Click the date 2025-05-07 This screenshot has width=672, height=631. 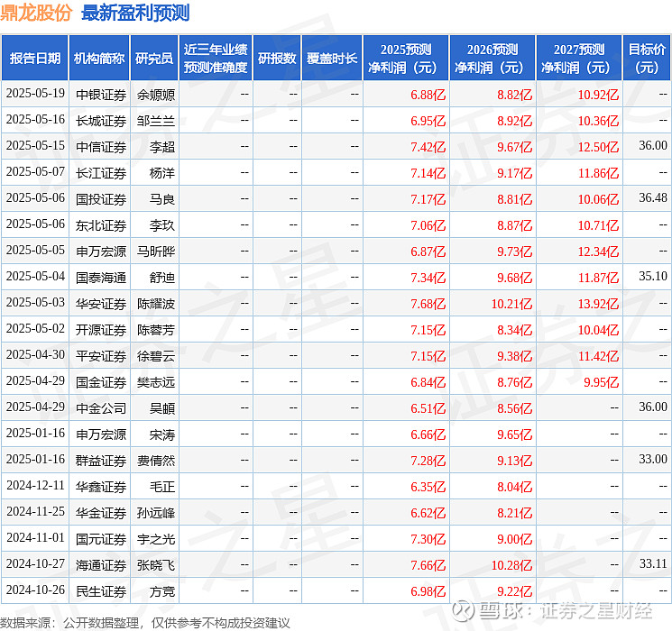click(x=35, y=172)
